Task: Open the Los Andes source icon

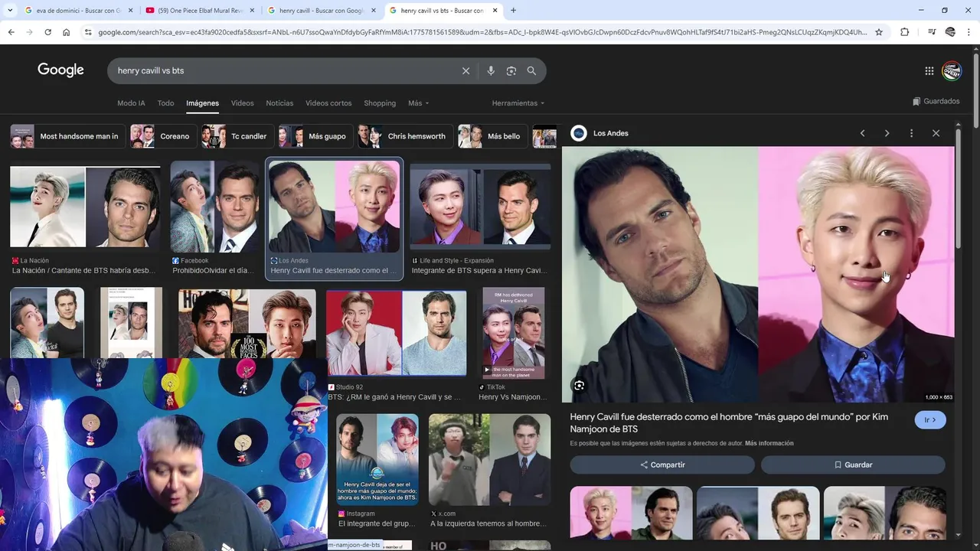Action: pos(580,133)
